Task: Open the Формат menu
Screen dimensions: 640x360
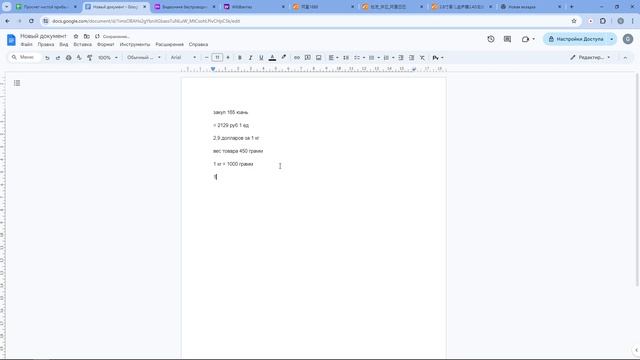Action: (x=106, y=44)
